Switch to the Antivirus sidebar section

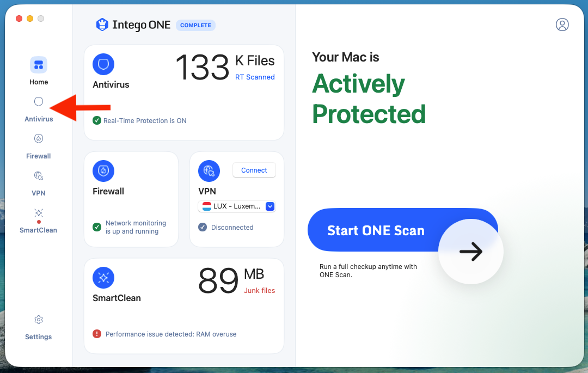point(39,119)
